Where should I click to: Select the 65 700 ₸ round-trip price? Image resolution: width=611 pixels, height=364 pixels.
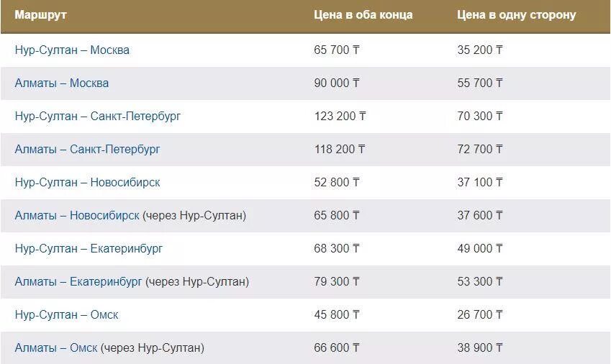337,50
